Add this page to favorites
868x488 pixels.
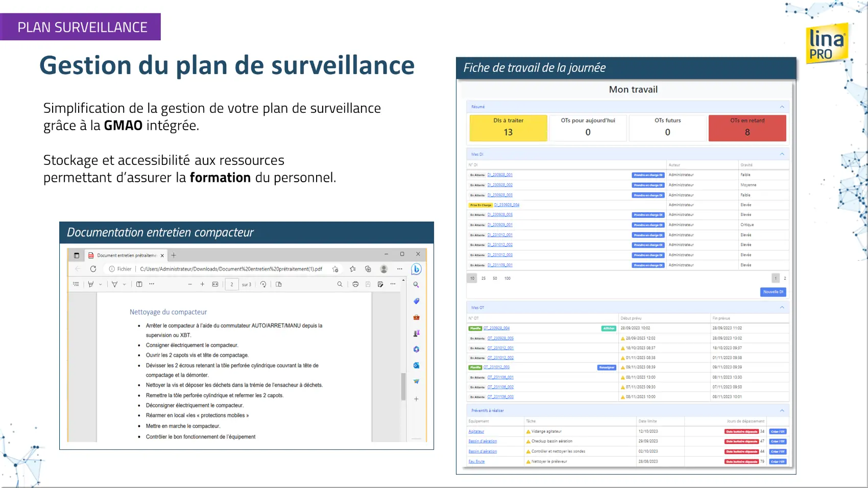tap(335, 269)
